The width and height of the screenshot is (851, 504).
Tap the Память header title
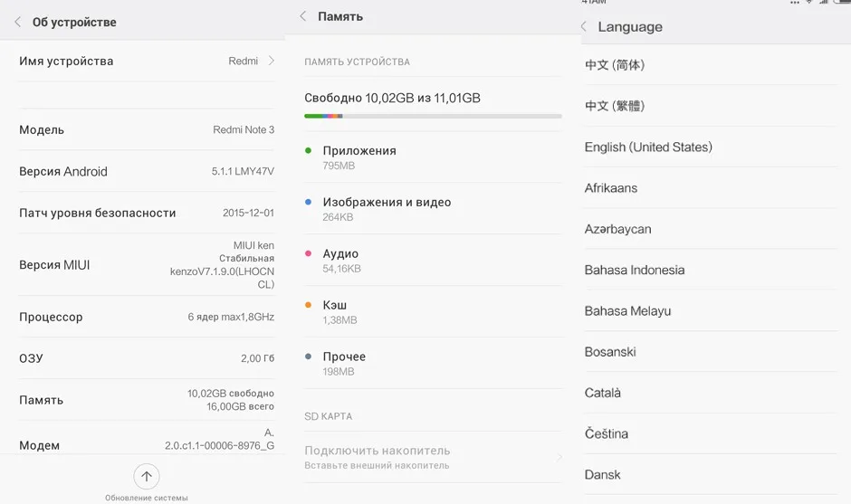pyautogui.click(x=340, y=17)
